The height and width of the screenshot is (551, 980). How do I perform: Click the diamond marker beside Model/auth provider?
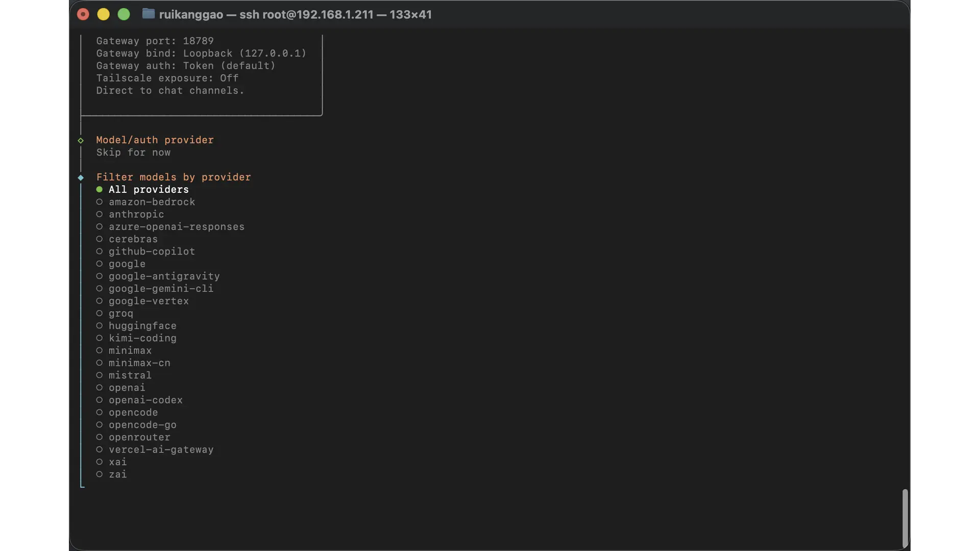(81, 140)
